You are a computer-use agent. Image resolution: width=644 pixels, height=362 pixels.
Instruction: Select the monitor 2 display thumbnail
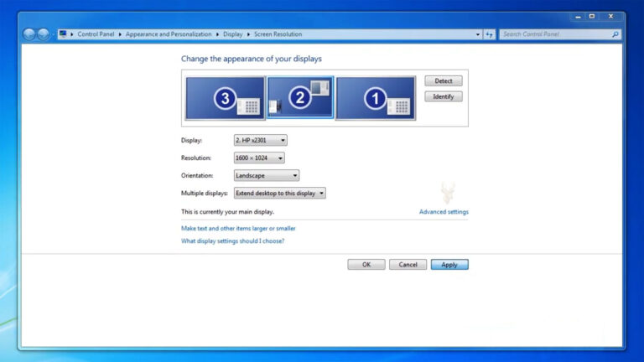click(x=300, y=97)
